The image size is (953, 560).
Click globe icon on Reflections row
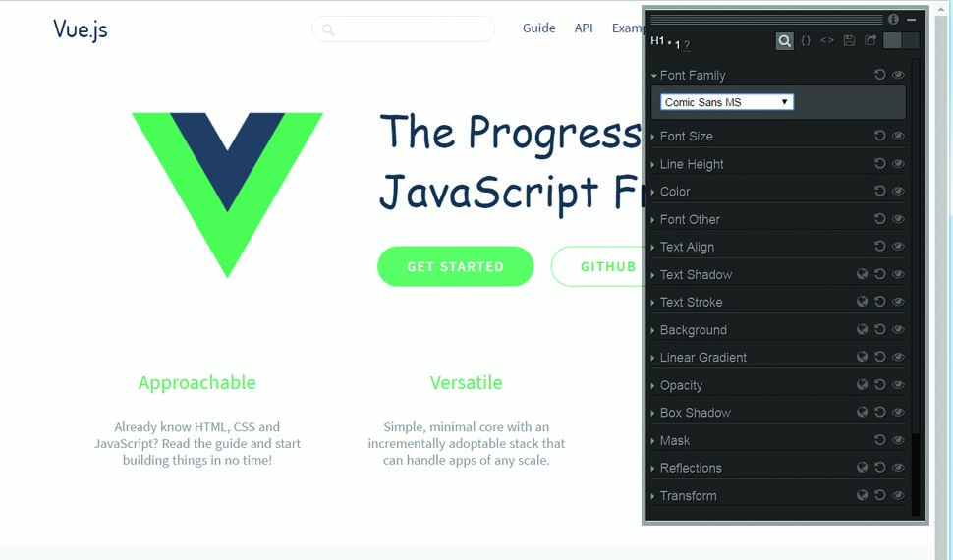[x=862, y=468]
